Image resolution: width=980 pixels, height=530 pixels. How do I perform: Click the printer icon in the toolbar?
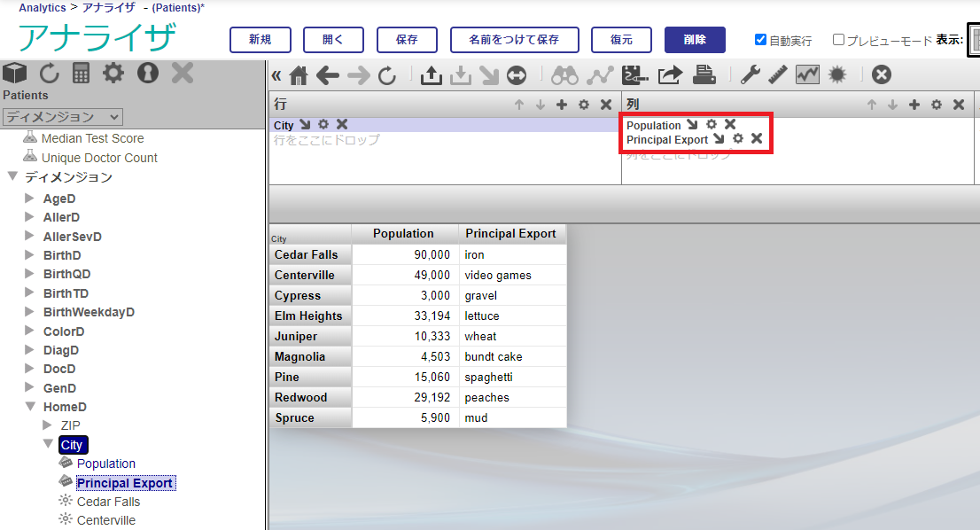704,76
